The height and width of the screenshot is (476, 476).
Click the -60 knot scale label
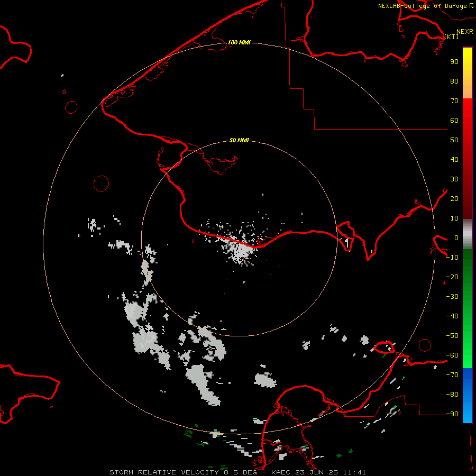[x=452, y=355]
